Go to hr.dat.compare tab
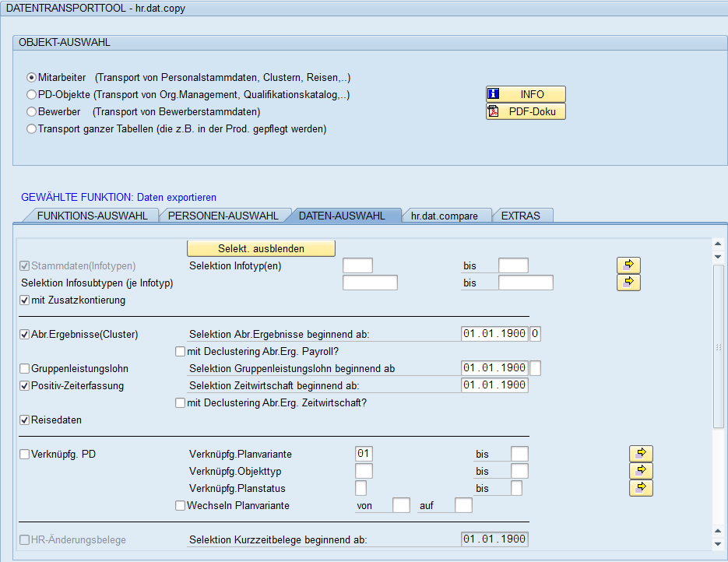 click(x=445, y=216)
